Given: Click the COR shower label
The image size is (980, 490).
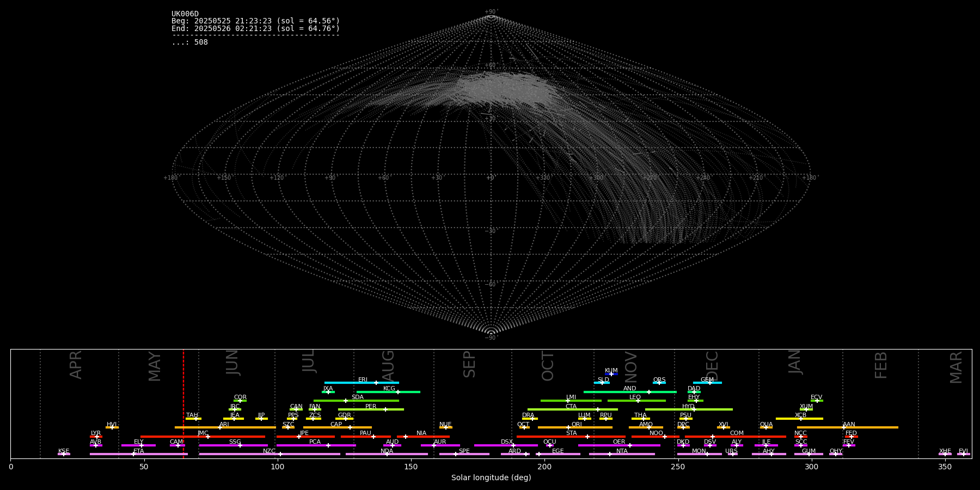Looking at the screenshot, I should [x=240, y=397].
